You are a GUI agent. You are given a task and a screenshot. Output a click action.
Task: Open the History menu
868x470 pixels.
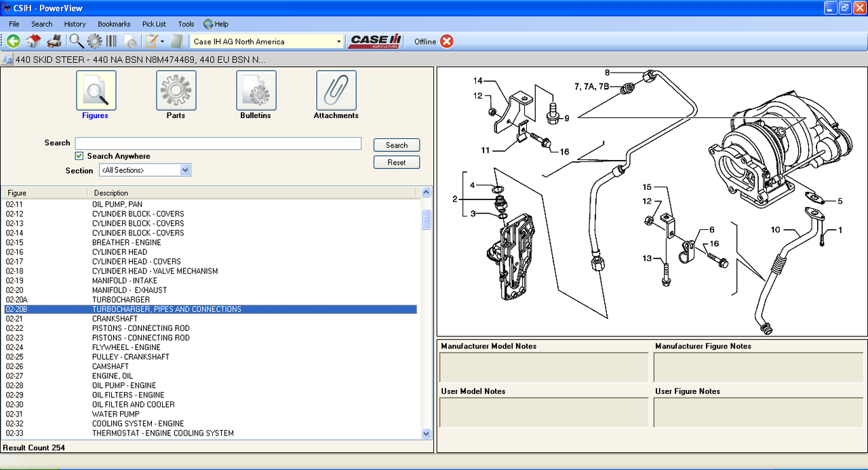[x=75, y=24]
